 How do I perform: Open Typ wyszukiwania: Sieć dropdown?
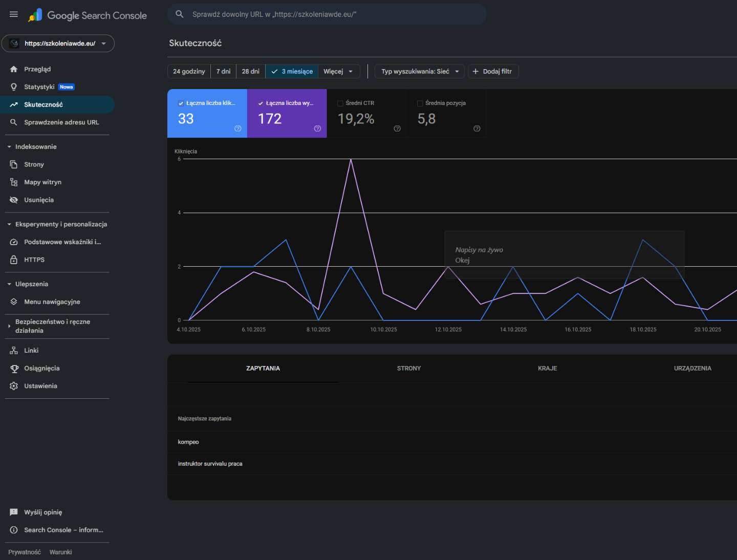(x=420, y=72)
